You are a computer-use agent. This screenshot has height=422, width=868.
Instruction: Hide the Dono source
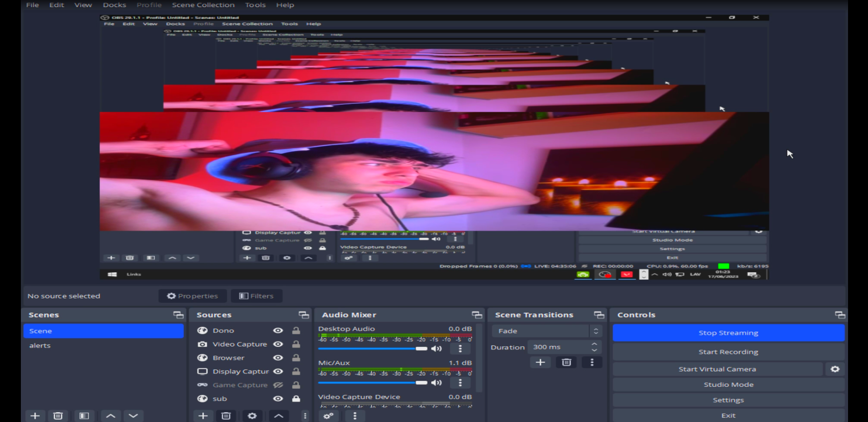point(278,331)
